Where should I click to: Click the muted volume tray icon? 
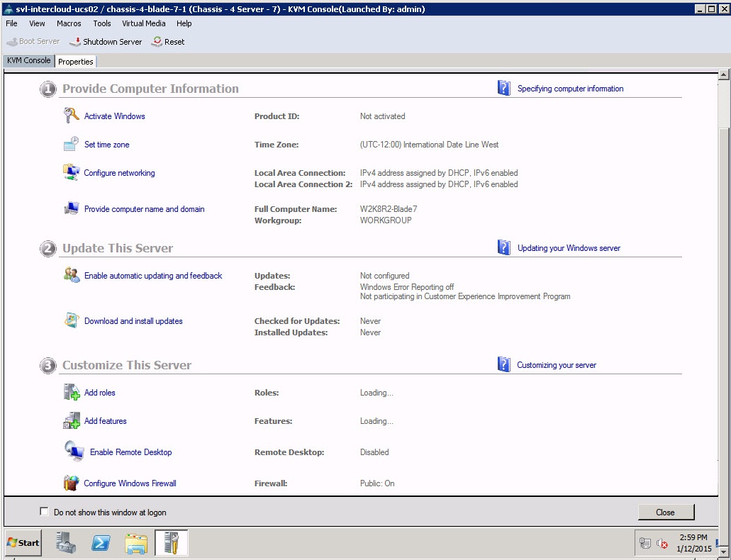point(662,543)
